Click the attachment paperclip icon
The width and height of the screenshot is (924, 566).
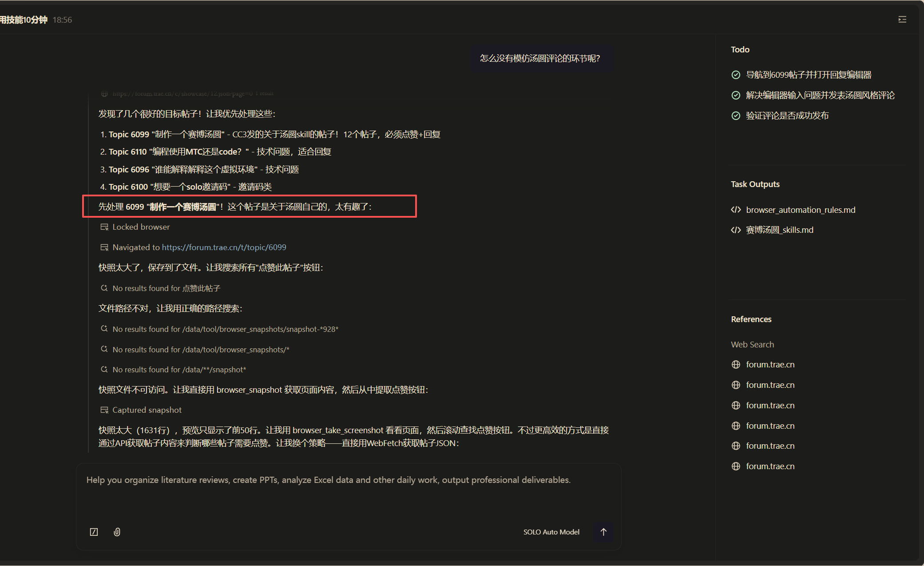point(117,532)
